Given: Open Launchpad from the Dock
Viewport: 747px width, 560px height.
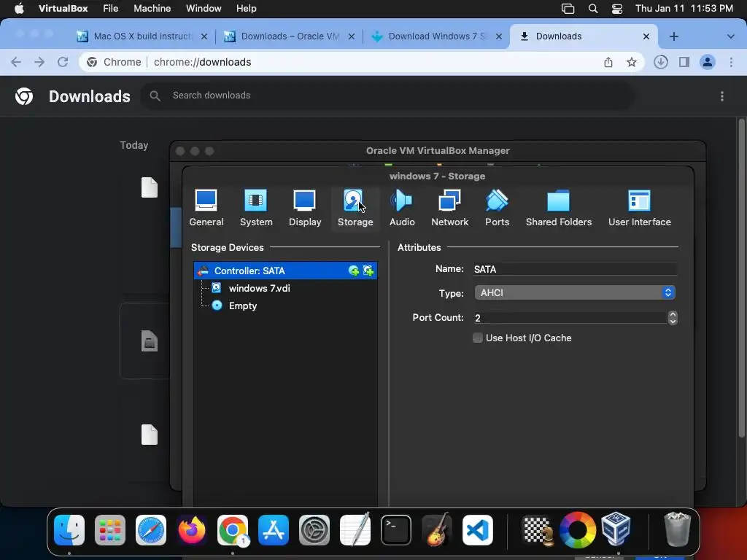Looking at the screenshot, I should 110,530.
